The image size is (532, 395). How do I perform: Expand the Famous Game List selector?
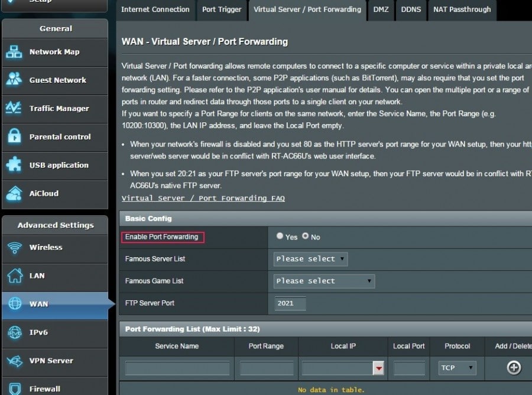(324, 281)
